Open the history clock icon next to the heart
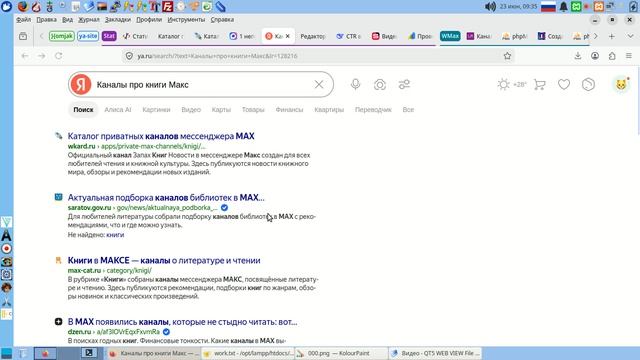This screenshot has height=360, width=640. [x=588, y=84]
